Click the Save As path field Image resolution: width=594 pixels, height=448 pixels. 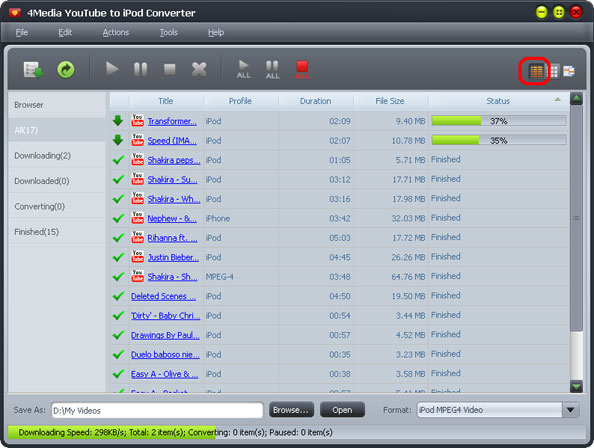pyautogui.click(x=157, y=411)
